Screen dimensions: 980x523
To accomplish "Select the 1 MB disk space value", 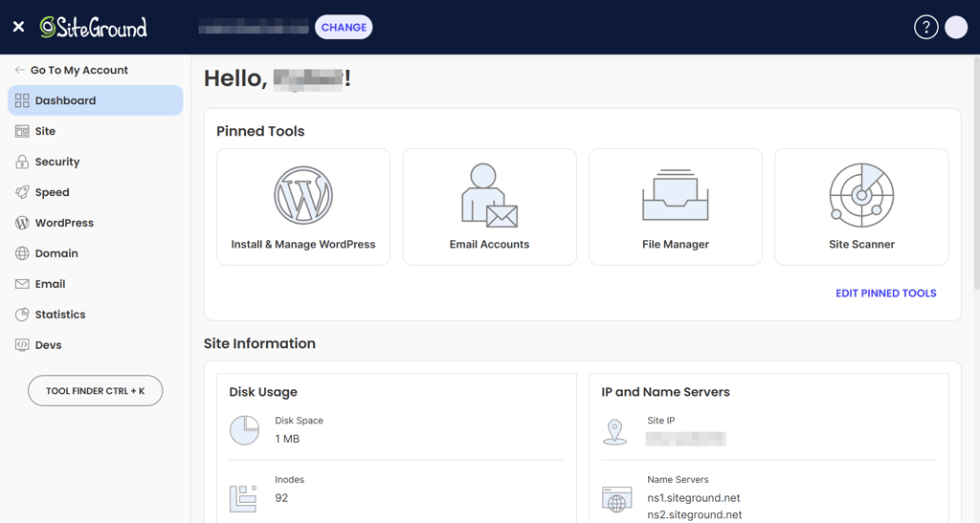I will tap(287, 439).
